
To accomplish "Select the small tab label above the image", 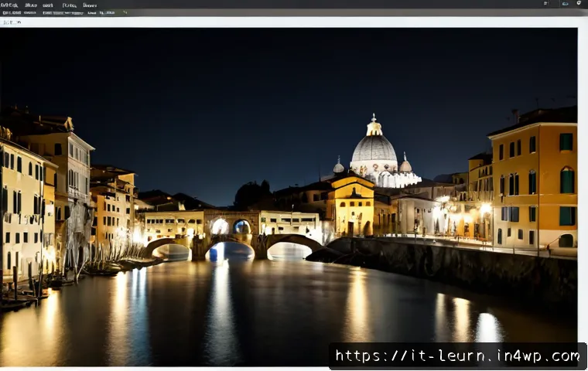I will point(12,22).
